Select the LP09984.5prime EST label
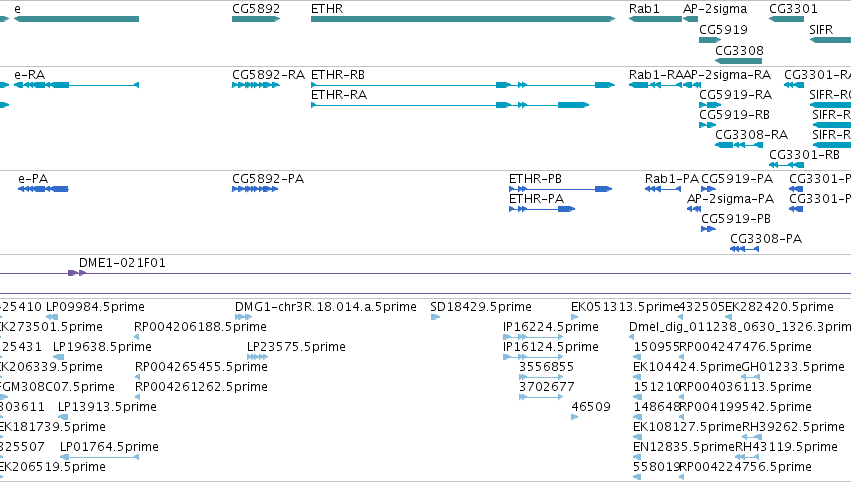The image size is (851, 482). click(x=96, y=307)
